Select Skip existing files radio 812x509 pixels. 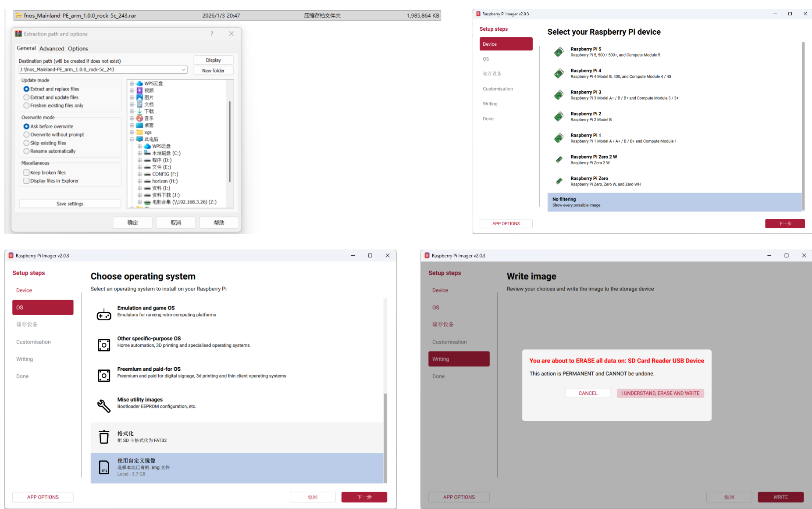coord(26,143)
